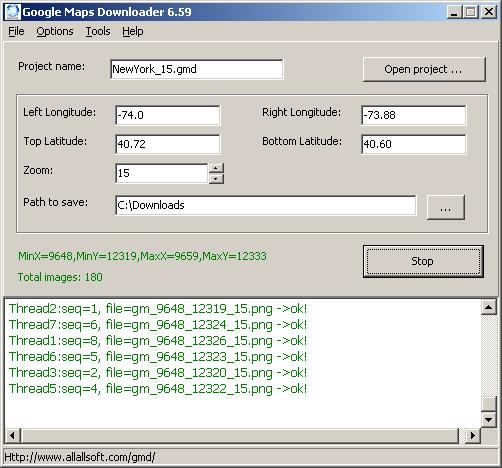Screen dimensions: 502x468
Task: Click the Left Longitude field
Action: tap(168, 115)
